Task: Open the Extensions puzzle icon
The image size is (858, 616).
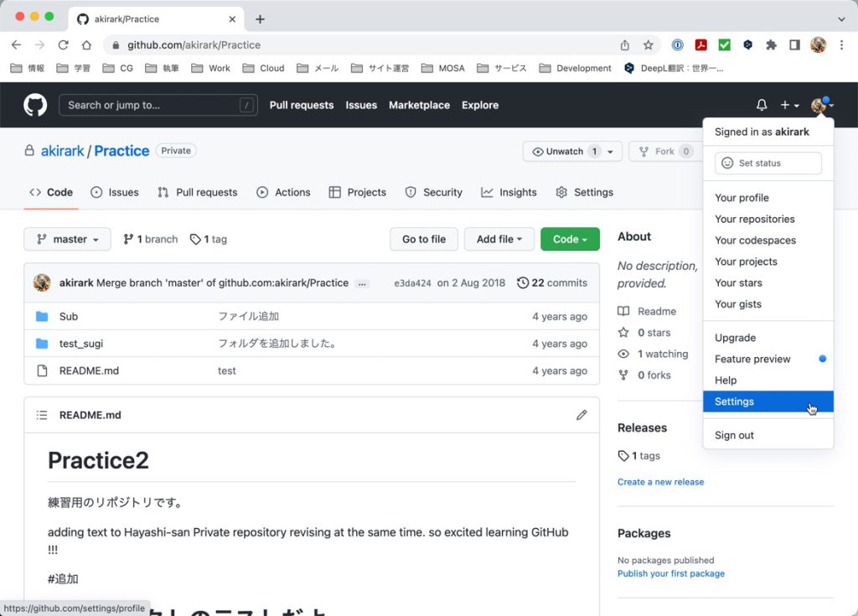Action: [771, 45]
